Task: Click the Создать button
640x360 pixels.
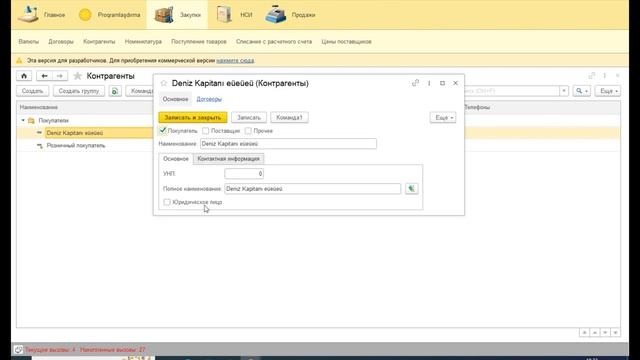Action: pos(33,91)
